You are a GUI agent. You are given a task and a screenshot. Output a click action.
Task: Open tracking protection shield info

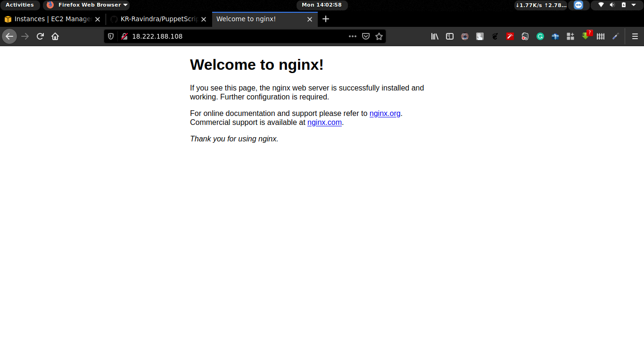[111, 36]
